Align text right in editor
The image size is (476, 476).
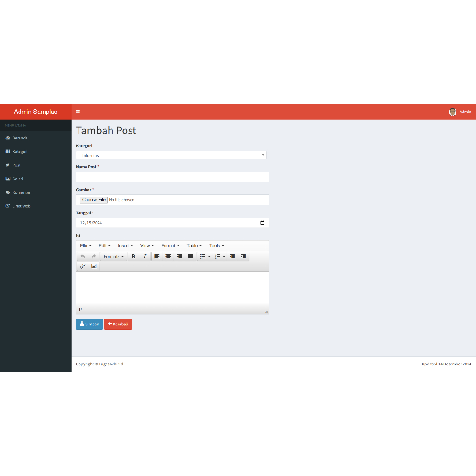[x=179, y=257]
